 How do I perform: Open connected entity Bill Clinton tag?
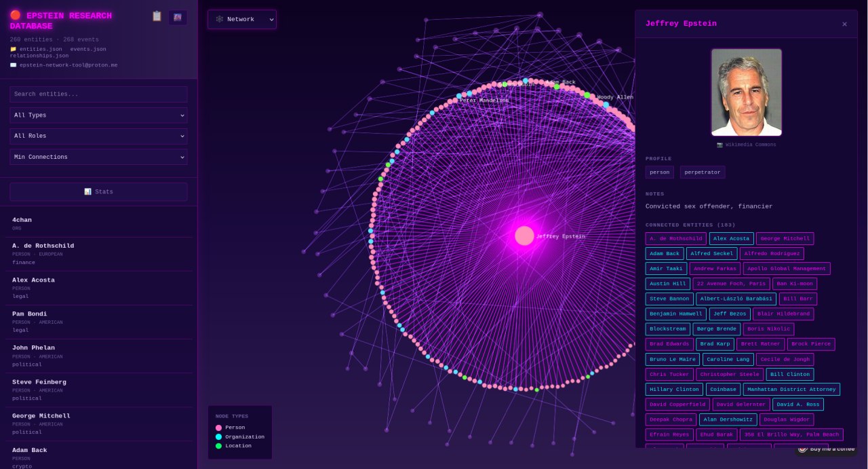(x=790, y=374)
